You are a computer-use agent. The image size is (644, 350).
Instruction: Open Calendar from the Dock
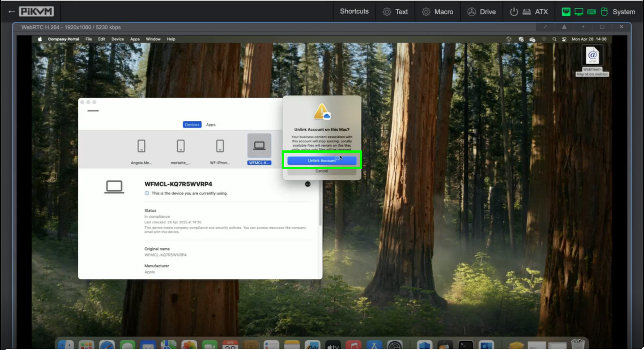230,346
